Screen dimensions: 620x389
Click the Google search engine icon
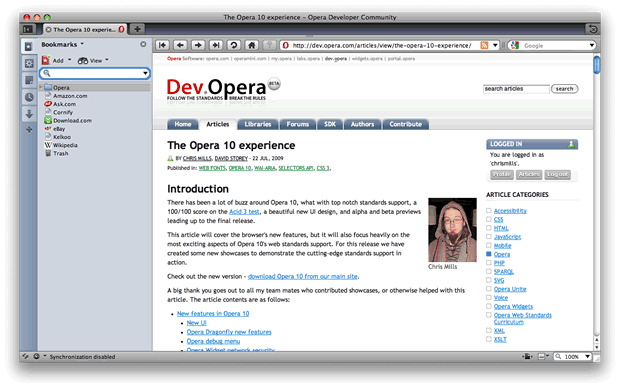(514, 45)
